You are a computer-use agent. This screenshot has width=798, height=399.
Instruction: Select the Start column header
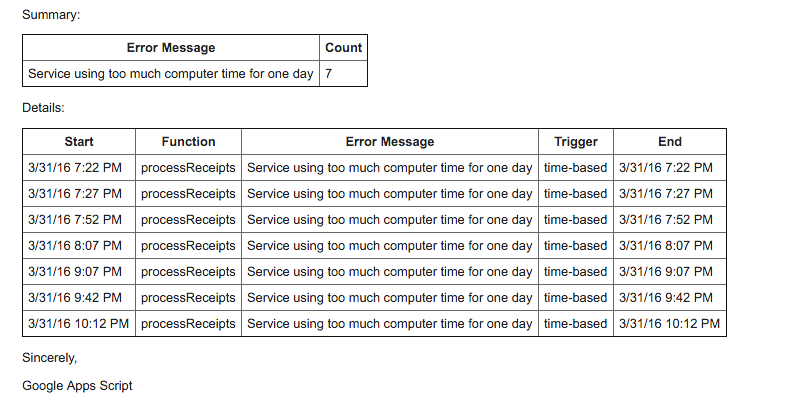point(79,141)
